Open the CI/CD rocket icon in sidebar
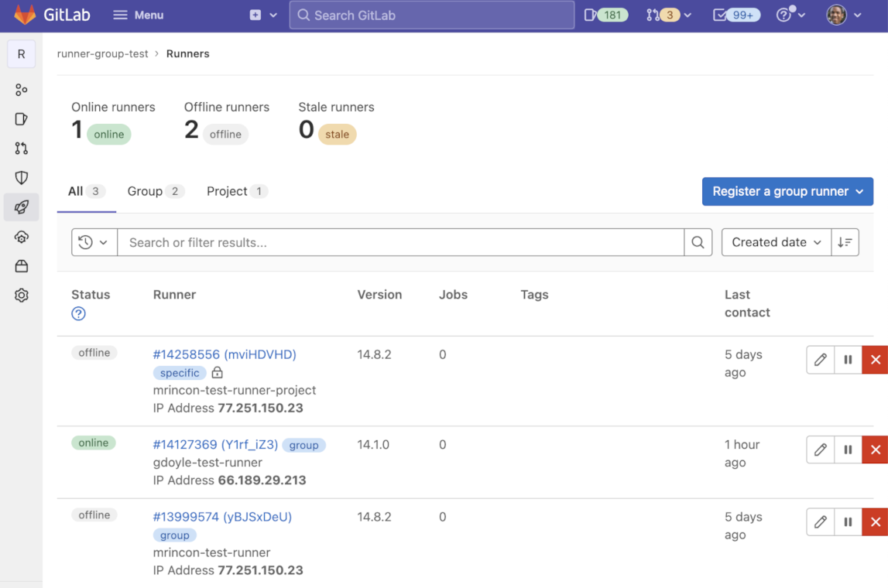 21,207
